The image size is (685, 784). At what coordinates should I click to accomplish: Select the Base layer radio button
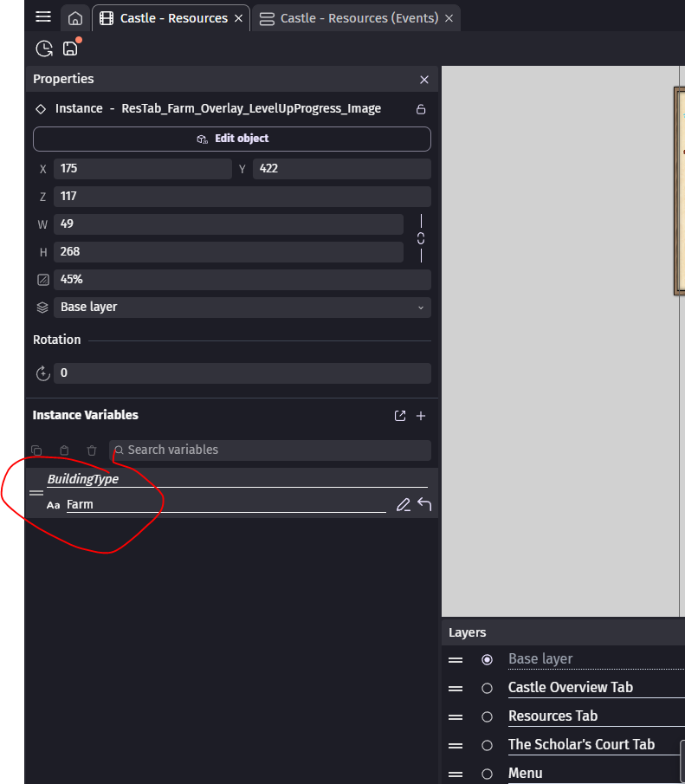[487, 660]
